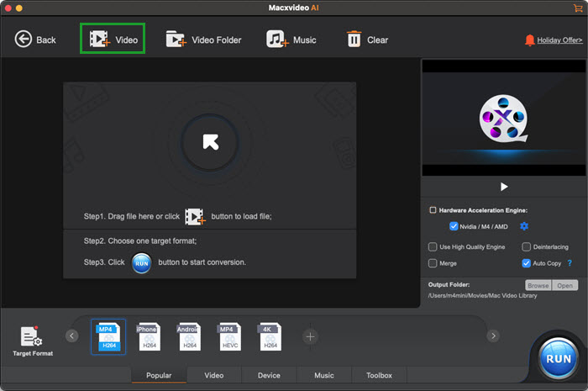Image resolution: width=588 pixels, height=391 pixels.
Task: Browse for output folder
Action: pyautogui.click(x=538, y=286)
